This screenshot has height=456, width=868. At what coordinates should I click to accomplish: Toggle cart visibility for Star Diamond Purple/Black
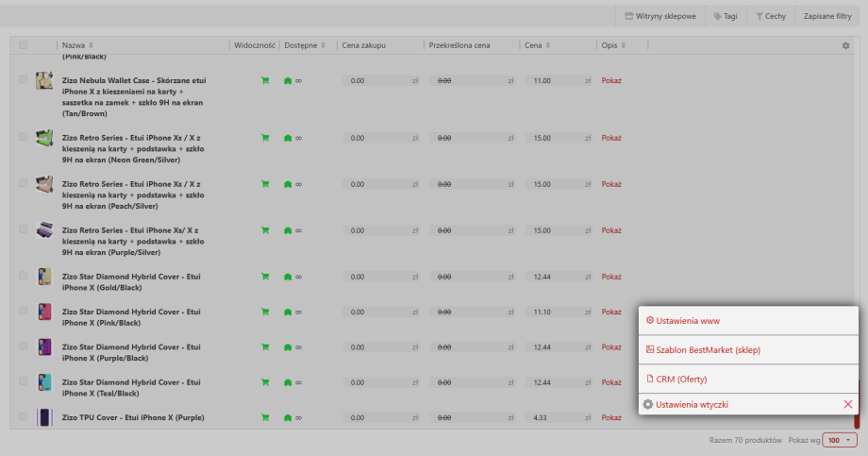pos(265,347)
